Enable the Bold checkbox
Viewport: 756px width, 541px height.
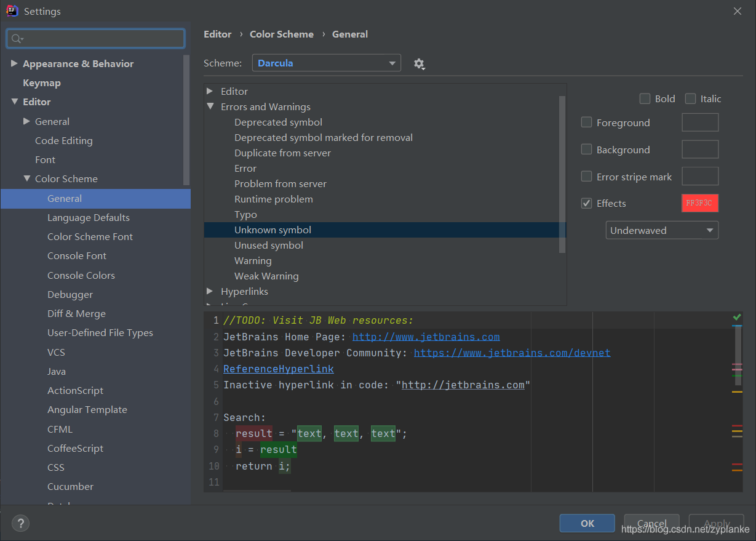click(x=645, y=98)
